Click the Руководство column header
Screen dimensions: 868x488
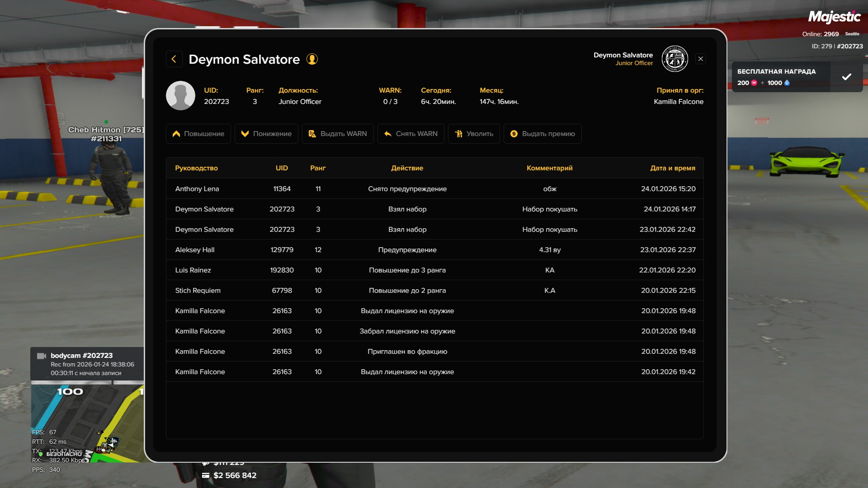(x=196, y=168)
